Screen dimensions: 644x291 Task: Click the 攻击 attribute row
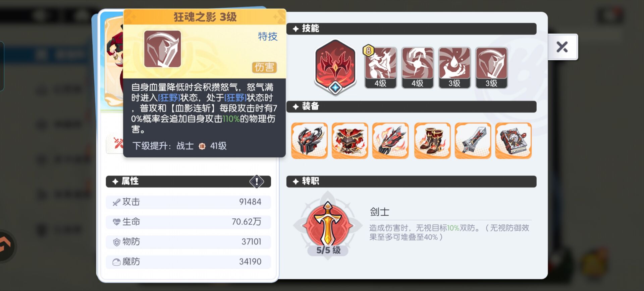point(188,202)
